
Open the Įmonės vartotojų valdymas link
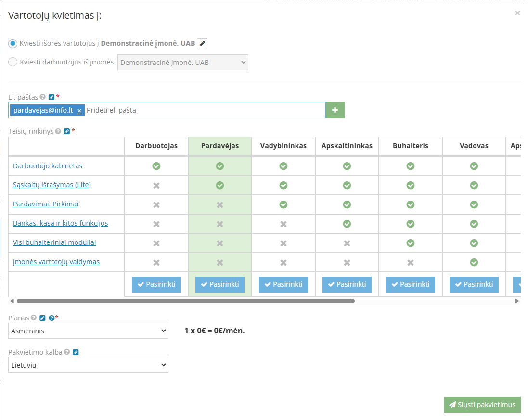pos(56,262)
